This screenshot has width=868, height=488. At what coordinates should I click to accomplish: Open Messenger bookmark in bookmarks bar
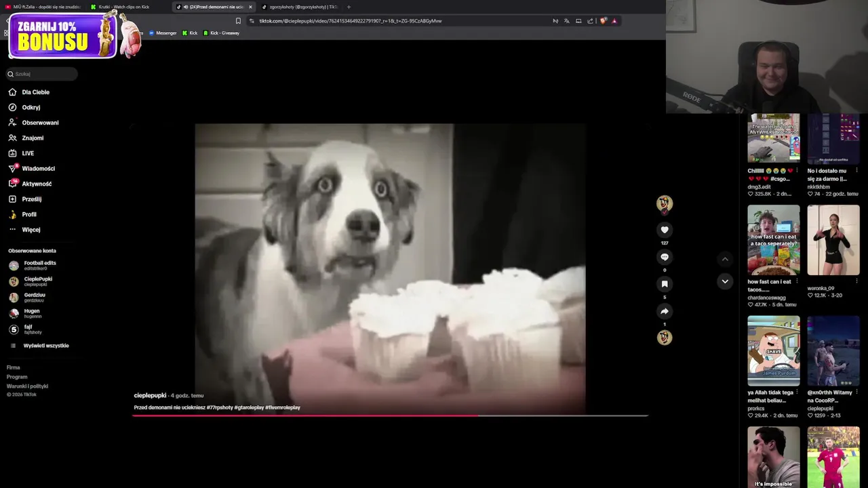(x=163, y=33)
